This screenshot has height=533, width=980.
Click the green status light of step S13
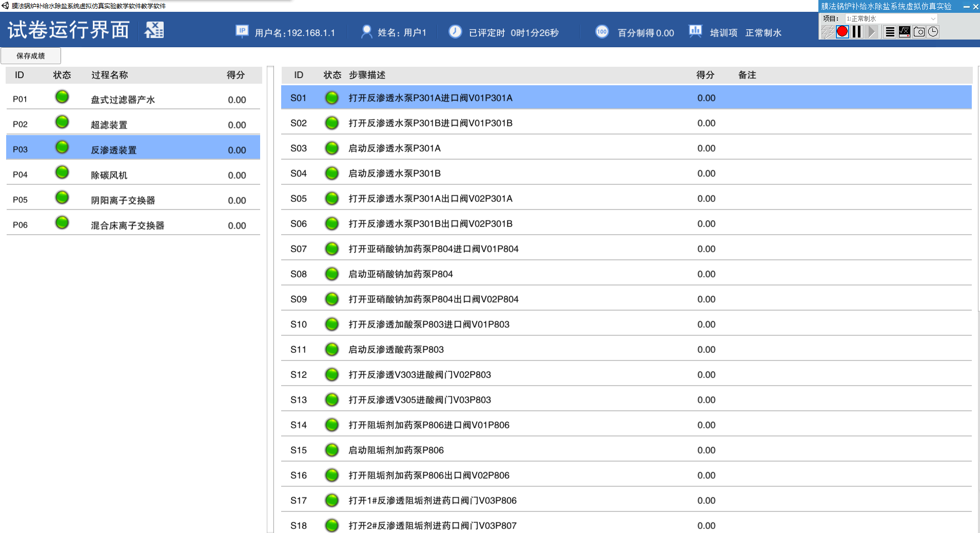pos(332,399)
